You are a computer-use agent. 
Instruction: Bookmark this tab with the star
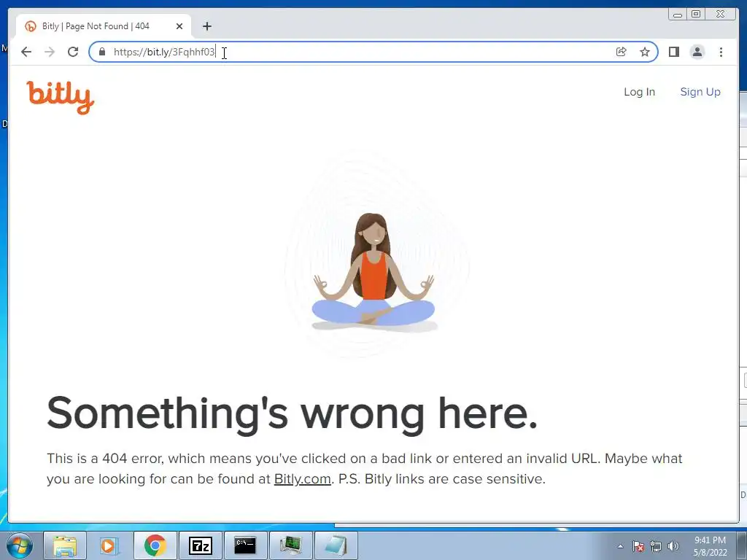[x=645, y=52]
